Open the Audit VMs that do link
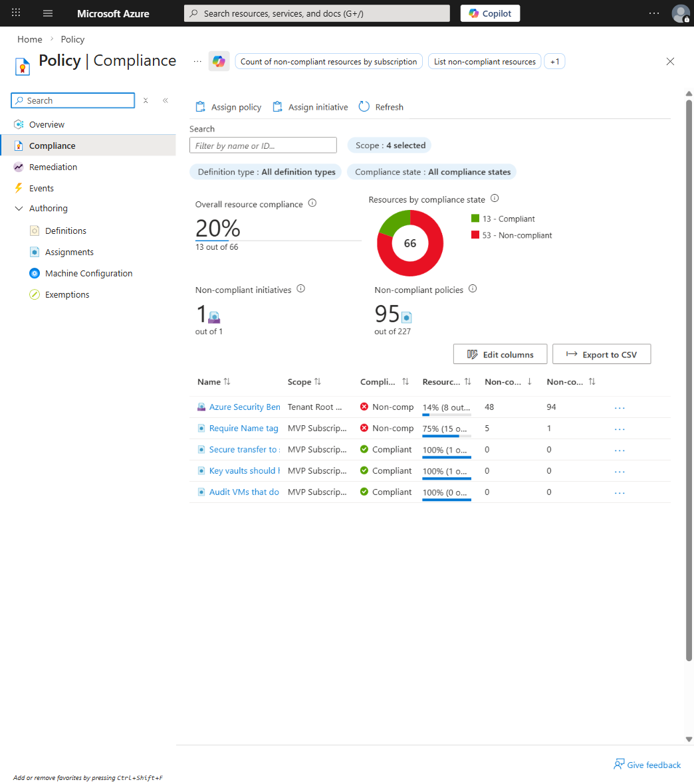The height and width of the screenshot is (784, 694). (x=244, y=492)
